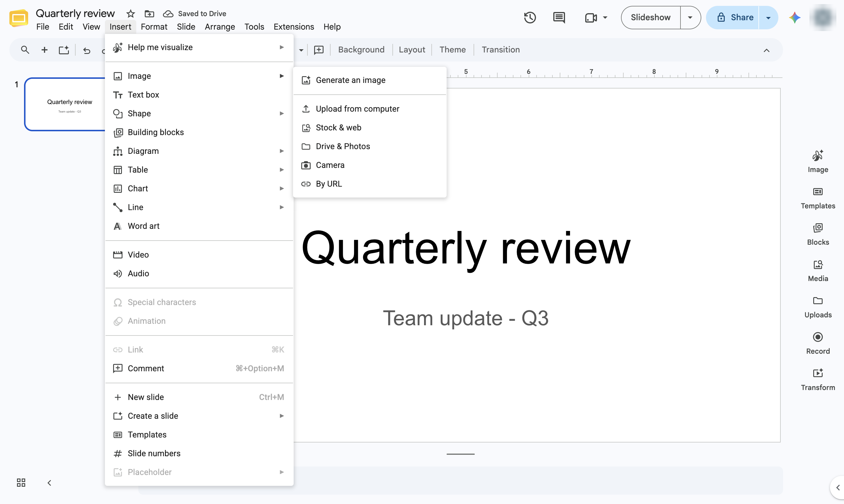This screenshot has width=844, height=504.
Task: Open grid view at bottom left
Action: [21, 483]
